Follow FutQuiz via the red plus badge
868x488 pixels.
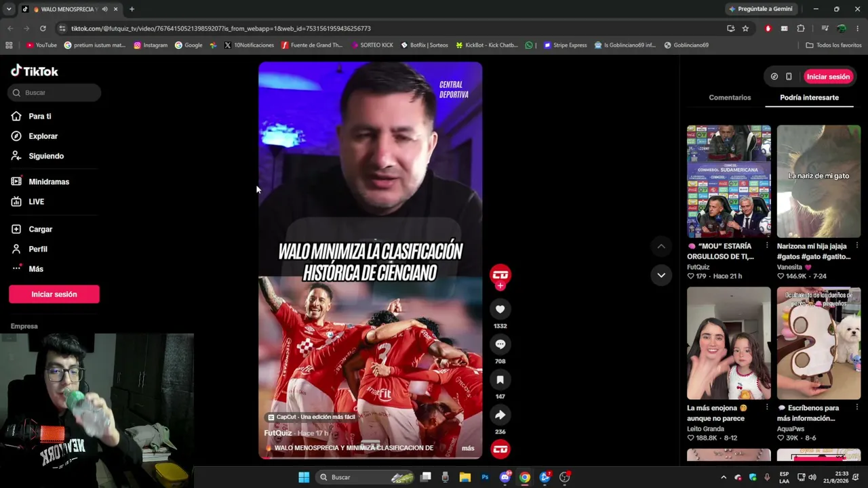500,286
